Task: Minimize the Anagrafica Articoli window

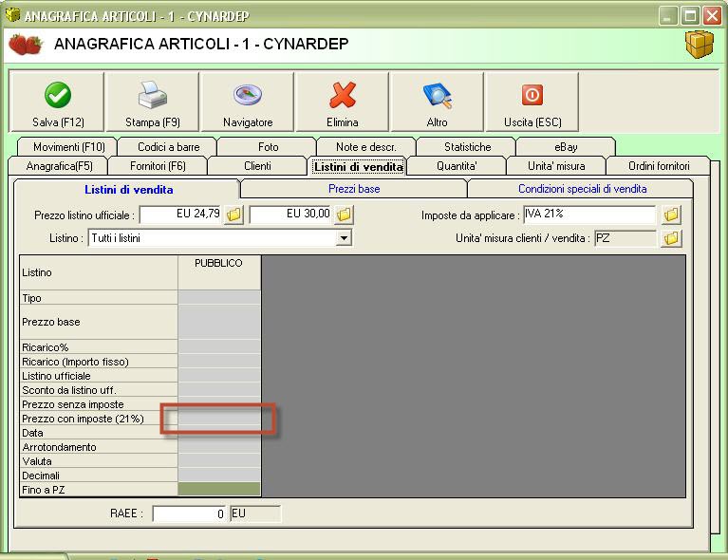Action: coord(667,16)
